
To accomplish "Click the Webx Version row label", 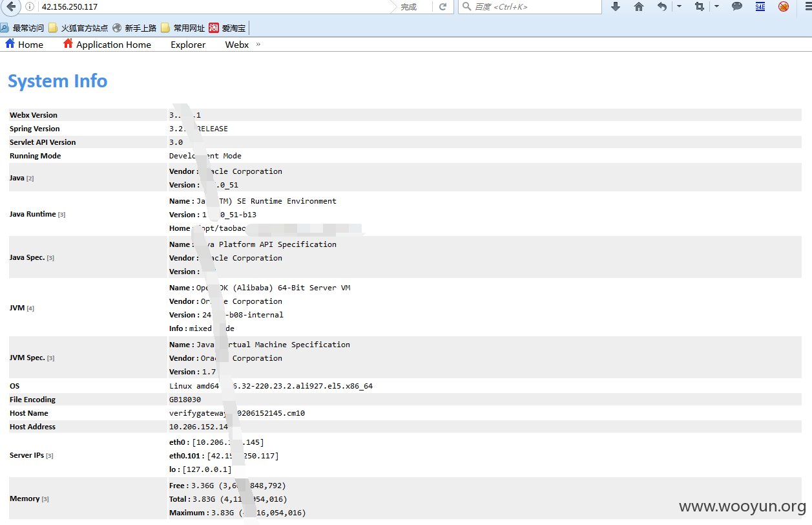I will 34,115.
